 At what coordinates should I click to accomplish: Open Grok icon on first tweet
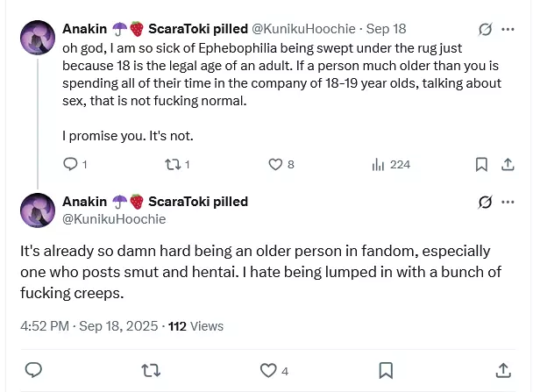click(x=485, y=29)
